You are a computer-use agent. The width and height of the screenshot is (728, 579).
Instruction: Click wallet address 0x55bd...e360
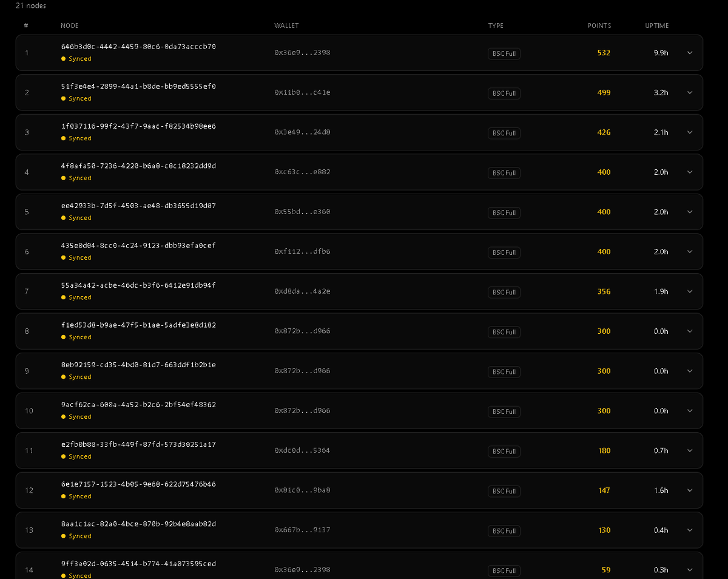pyautogui.click(x=302, y=212)
